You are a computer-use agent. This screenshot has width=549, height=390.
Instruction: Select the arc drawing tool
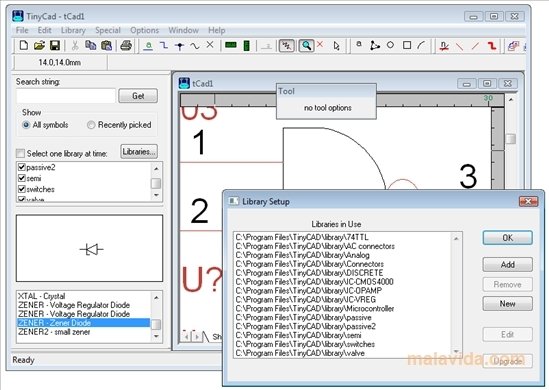(421, 45)
